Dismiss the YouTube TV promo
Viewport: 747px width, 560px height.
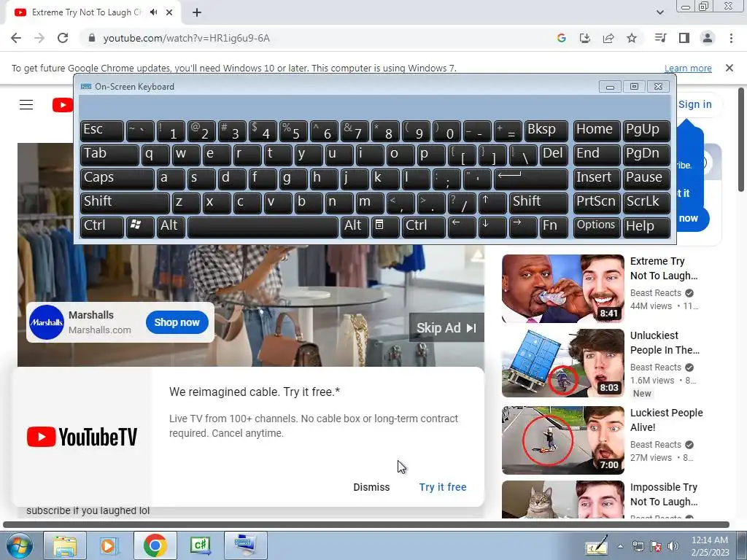tap(371, 487)
